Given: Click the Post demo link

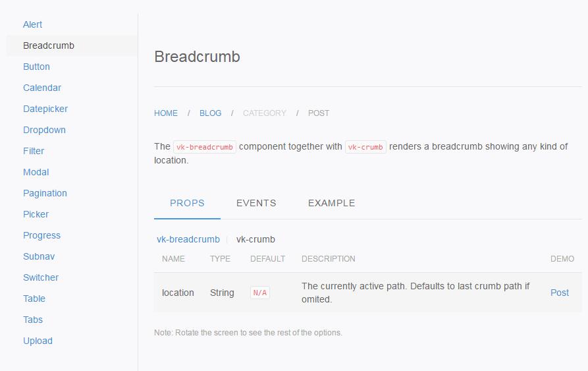Looking at the screenshot, I should point(560,293).
